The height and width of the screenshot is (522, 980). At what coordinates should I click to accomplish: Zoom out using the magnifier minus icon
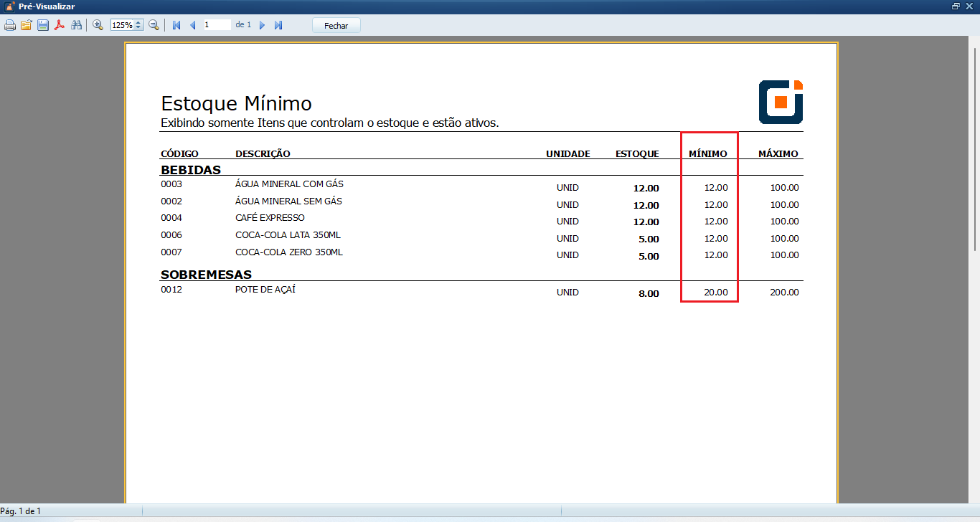154,25
